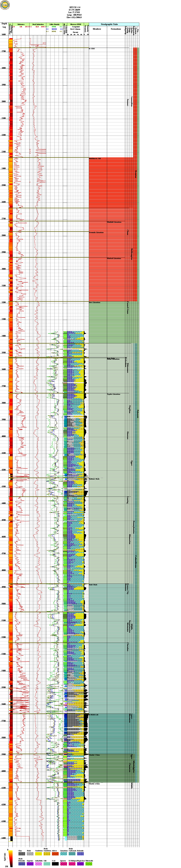Click the 1700 depth tick label

4,51
